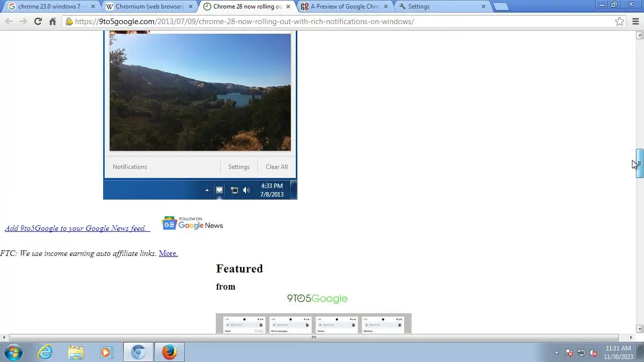Reload the current page

[x=38, y=21]
